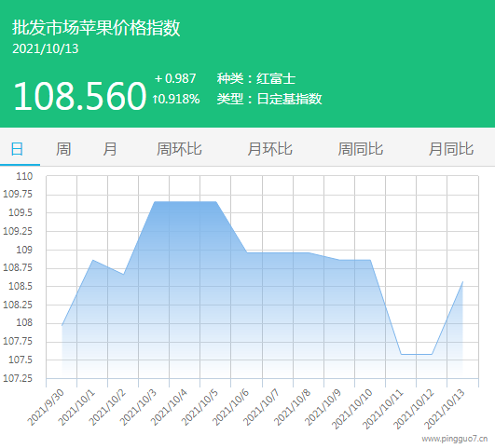Click the 2021/10/7 x-axis date label
The width and height of the screenshot is (495, 448).
tap(261, 408)
